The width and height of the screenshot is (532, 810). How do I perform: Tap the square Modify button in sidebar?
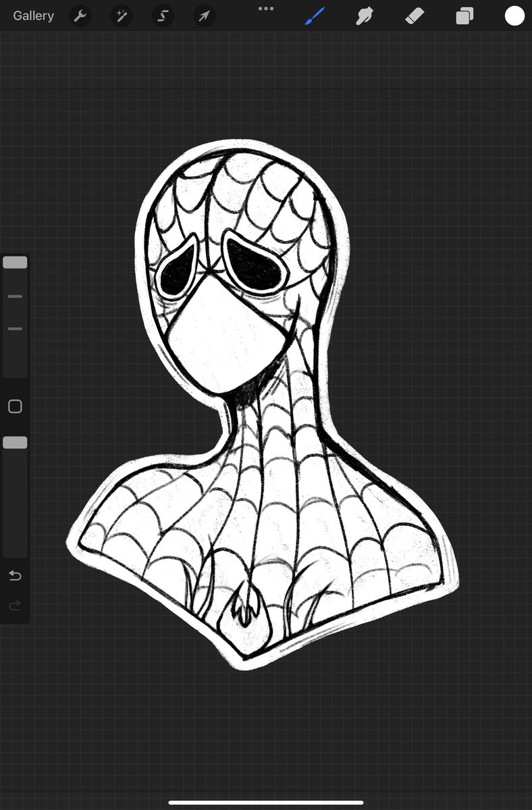(15, 406)
